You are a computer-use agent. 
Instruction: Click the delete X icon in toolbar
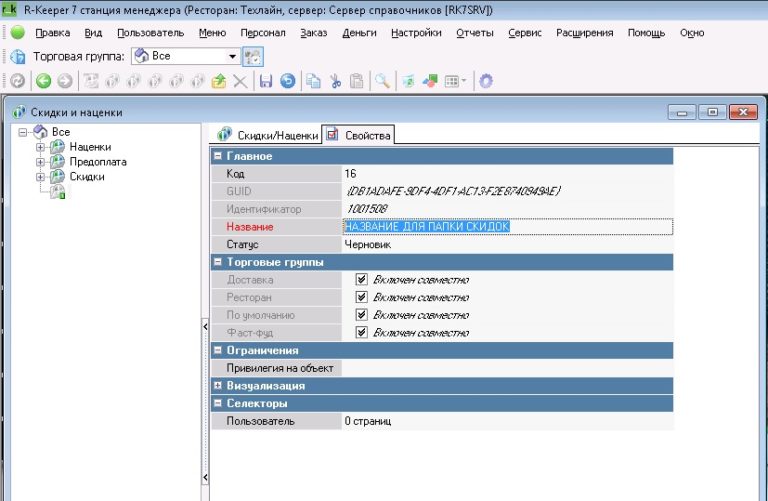tap(240, 81)
